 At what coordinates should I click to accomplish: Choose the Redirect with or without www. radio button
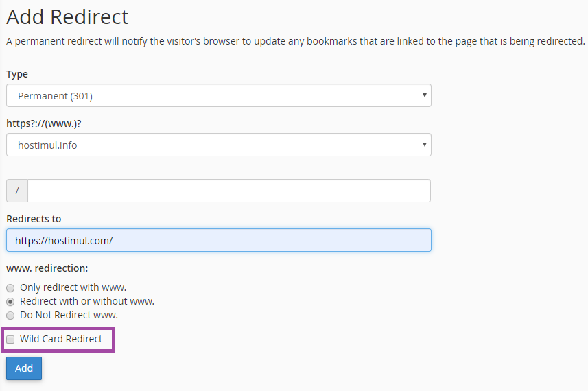10,302
